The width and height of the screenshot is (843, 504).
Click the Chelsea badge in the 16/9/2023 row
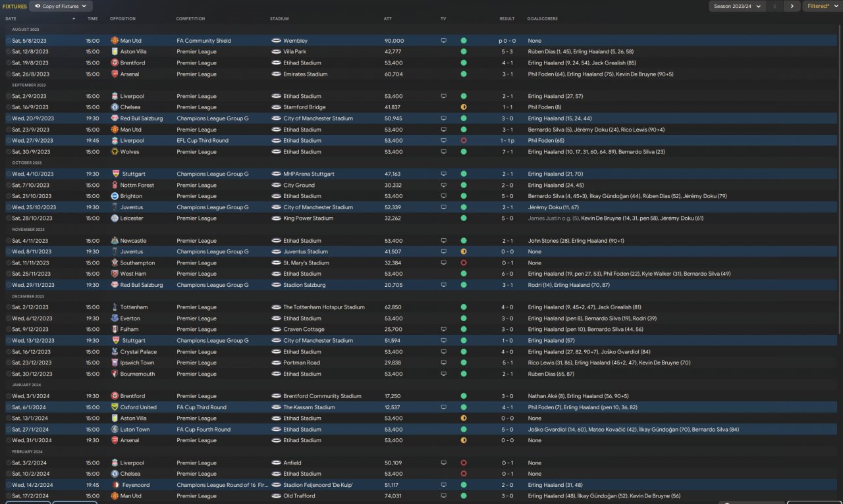(x=115, y=107)
